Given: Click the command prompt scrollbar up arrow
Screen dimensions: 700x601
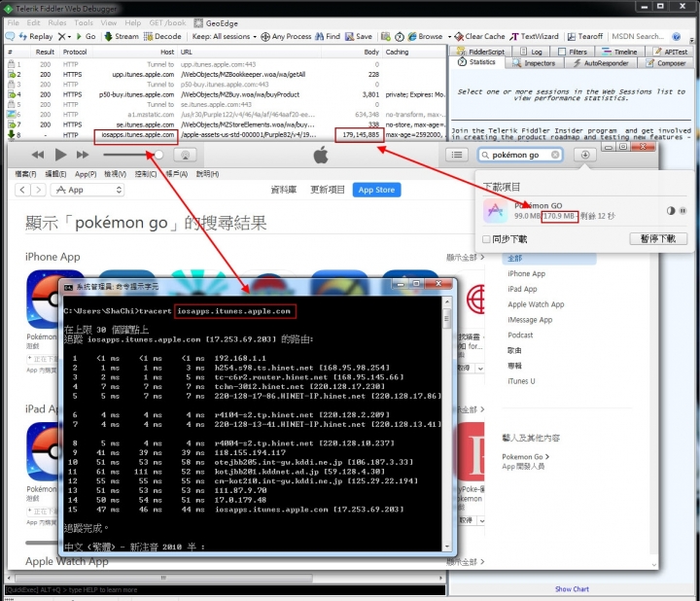Looking at the screenshot, I should [446, 302].
